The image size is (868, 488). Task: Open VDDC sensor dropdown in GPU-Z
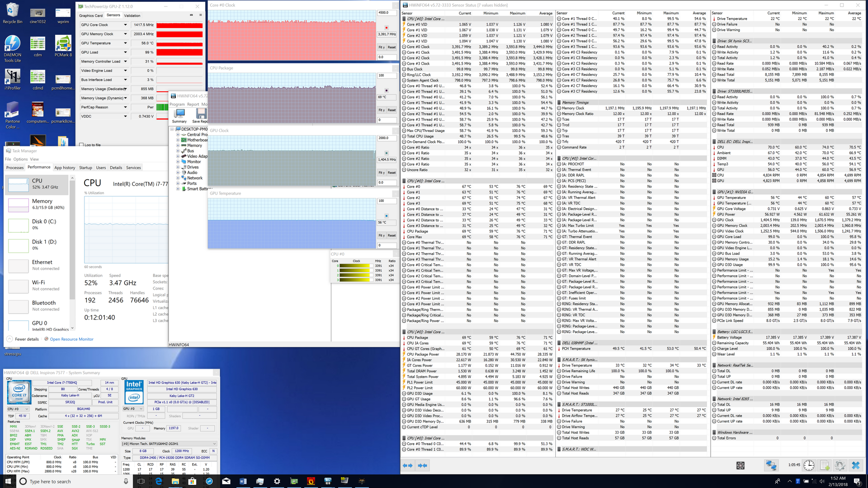125,116
